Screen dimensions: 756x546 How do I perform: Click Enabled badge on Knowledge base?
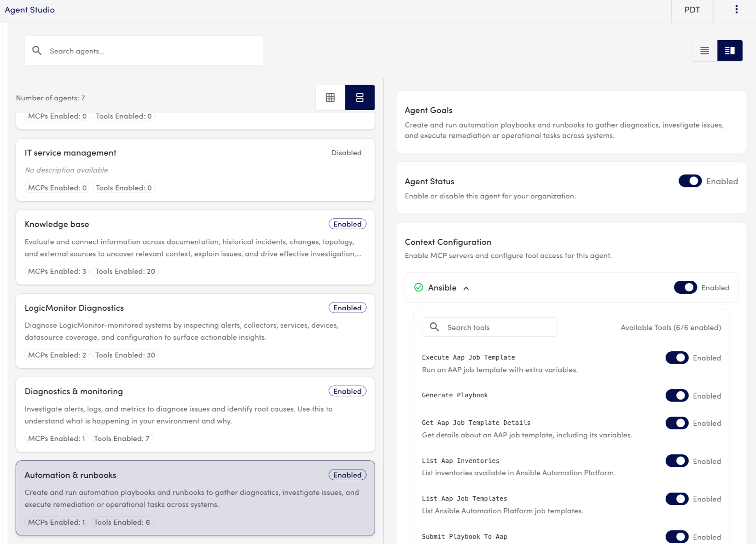pyautogui.click(x=348, y=224)
